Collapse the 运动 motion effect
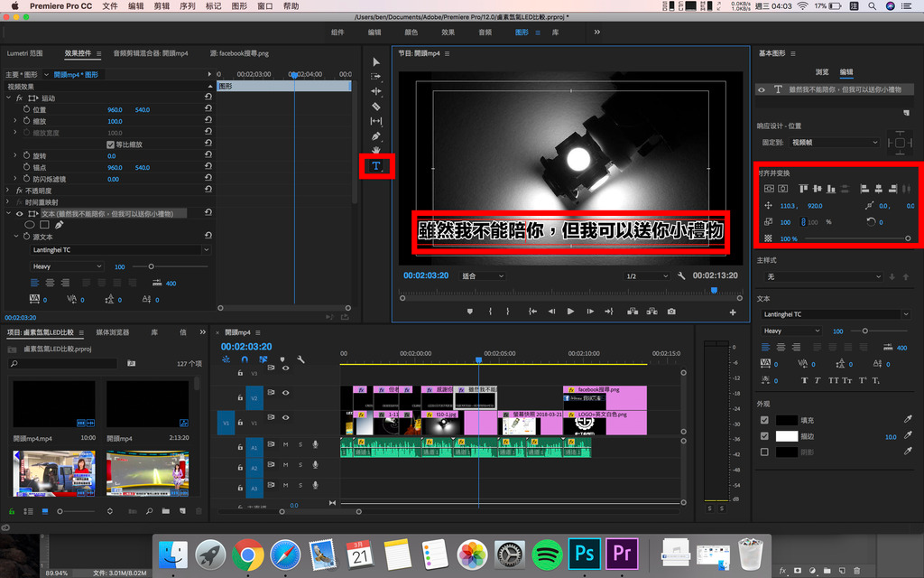Screen dimensions: 924x578 [8, 98]
